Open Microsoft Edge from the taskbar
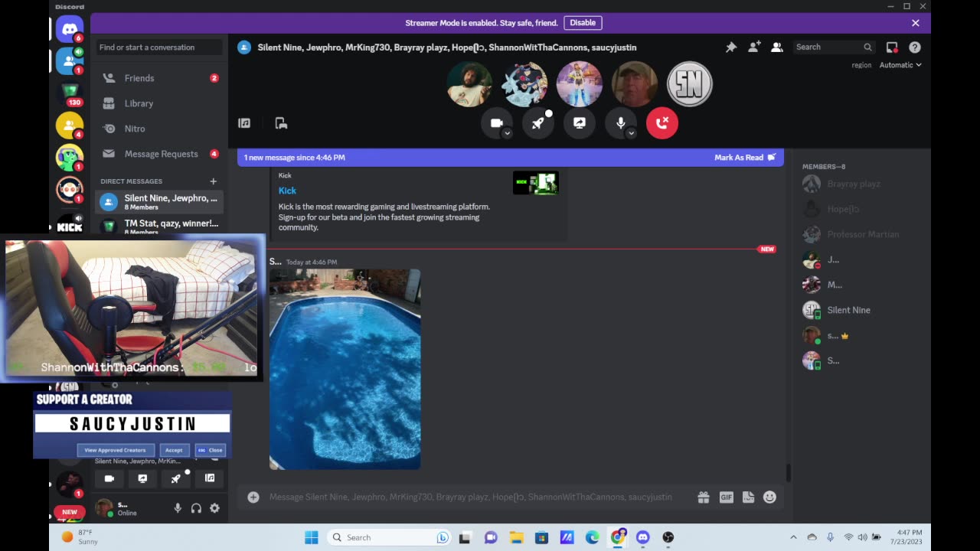Screen dimensions: 980x551 click(592, 537)
